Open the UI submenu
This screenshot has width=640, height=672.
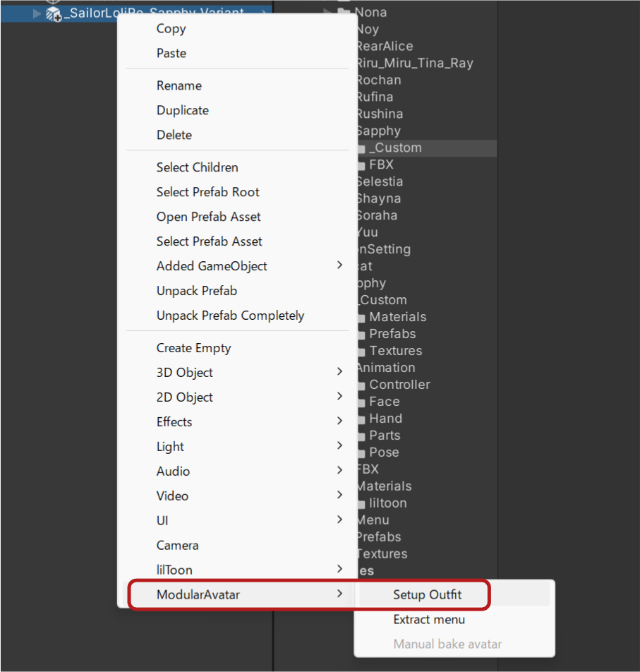[x=238, y=521]
